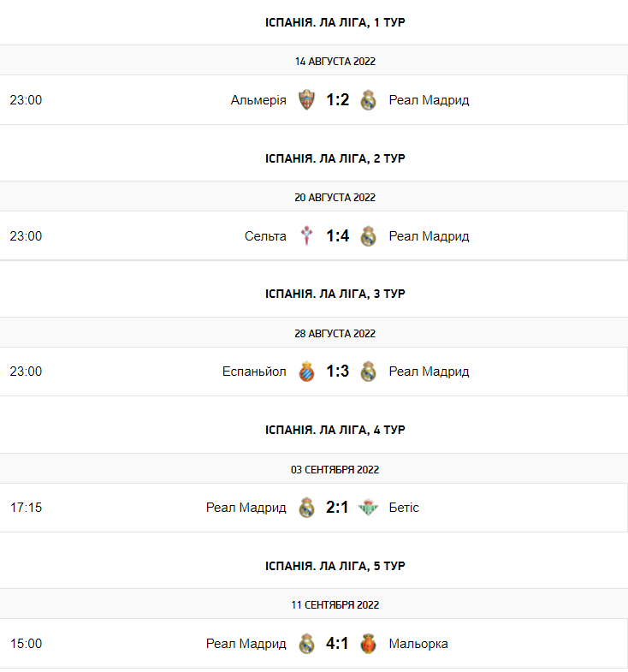The width and height of the screenshot is (628, 672).
Task: Click Real Madrid crest in Almería match
Action: pyautogui.click(x=368, y=100)
